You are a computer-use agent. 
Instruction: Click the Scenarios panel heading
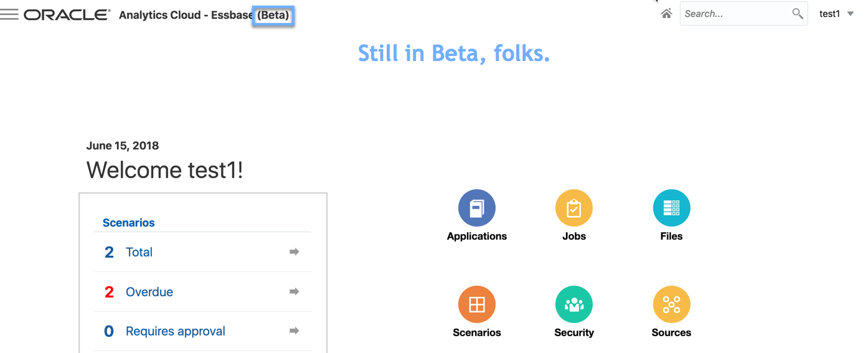coord(128,223)
